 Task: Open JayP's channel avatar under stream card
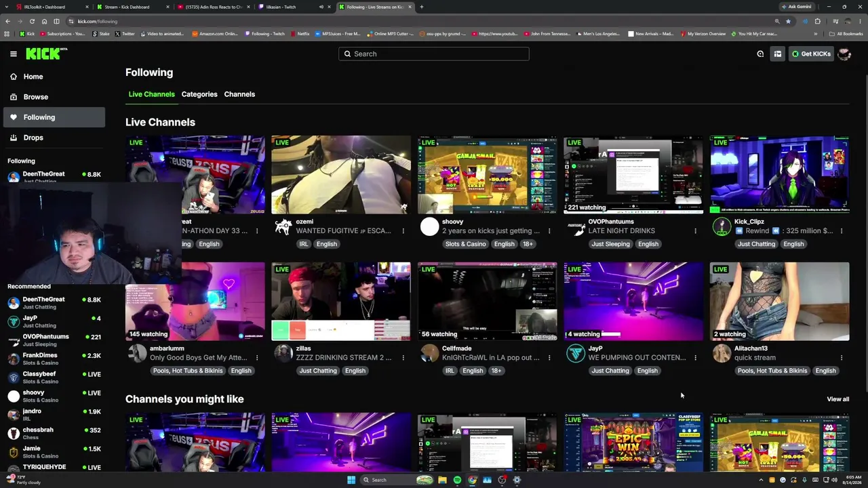tap(576, 353)
